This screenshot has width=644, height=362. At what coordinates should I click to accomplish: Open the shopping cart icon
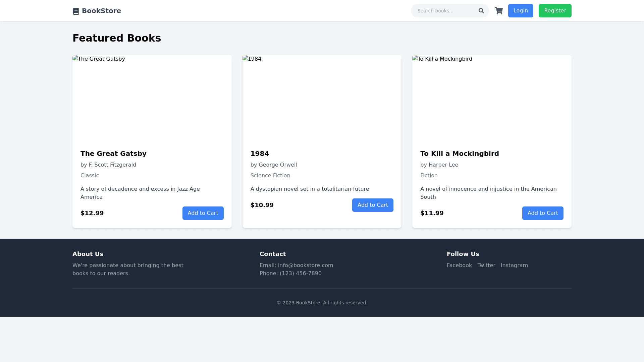point(498,11)
